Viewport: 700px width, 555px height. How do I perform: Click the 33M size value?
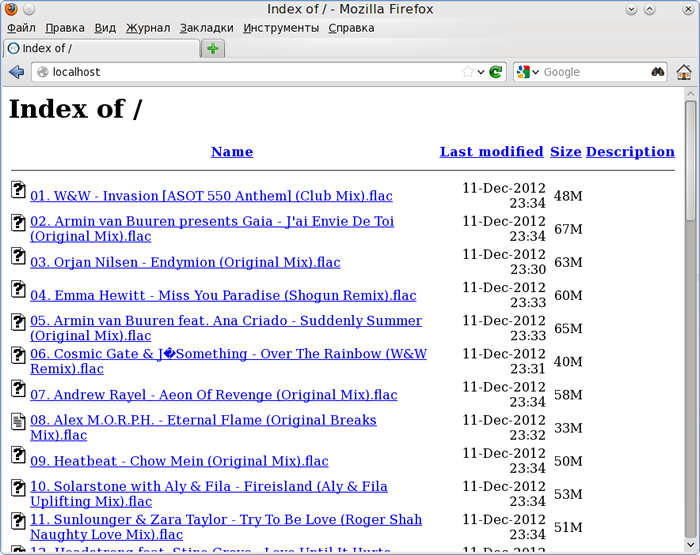click(x=568, y=428)
